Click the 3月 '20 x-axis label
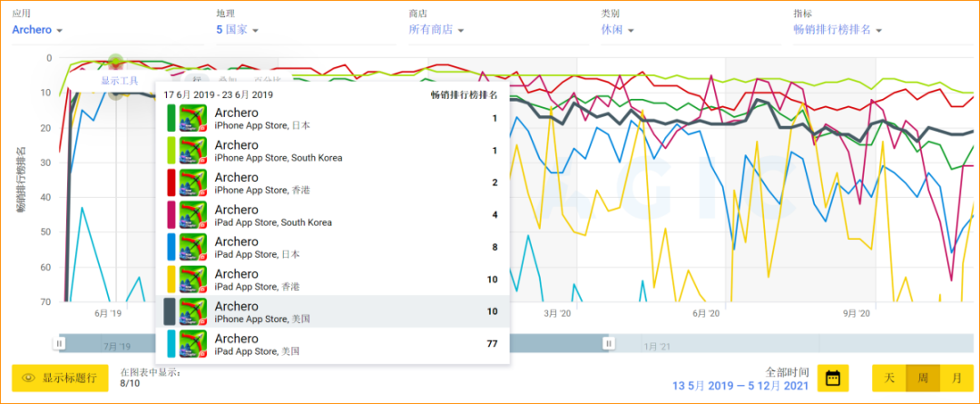 pyautogui.click(x=557, y=312)
